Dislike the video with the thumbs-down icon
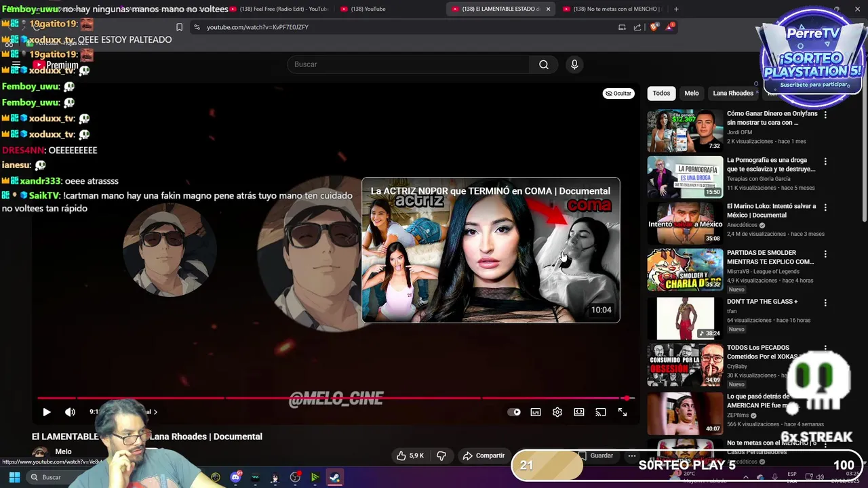868x488 pixels. [x=441, y=456]
